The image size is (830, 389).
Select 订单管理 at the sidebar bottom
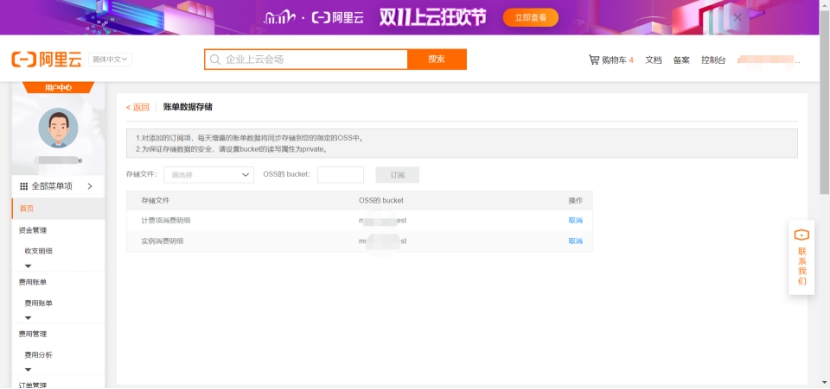pos(33,385)
